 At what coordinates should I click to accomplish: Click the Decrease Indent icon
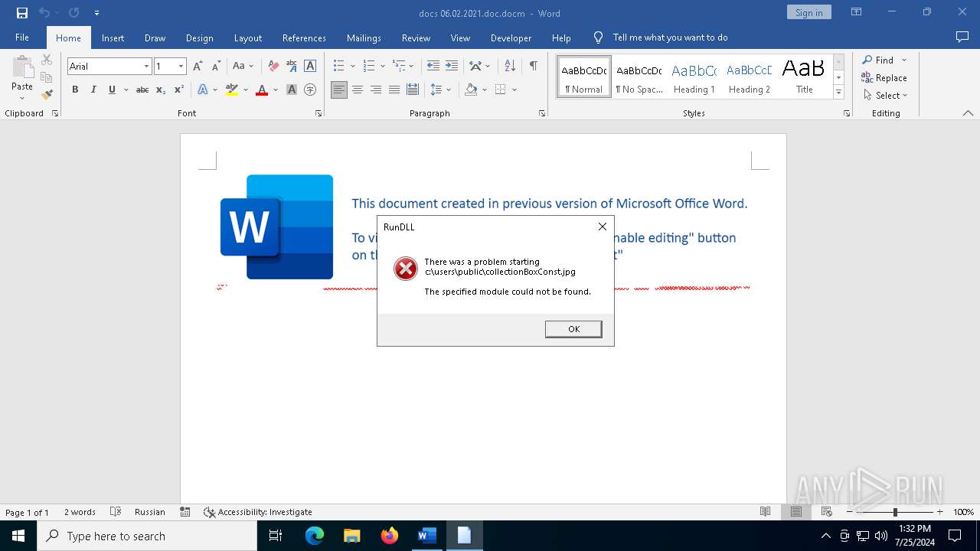point(433,66)
